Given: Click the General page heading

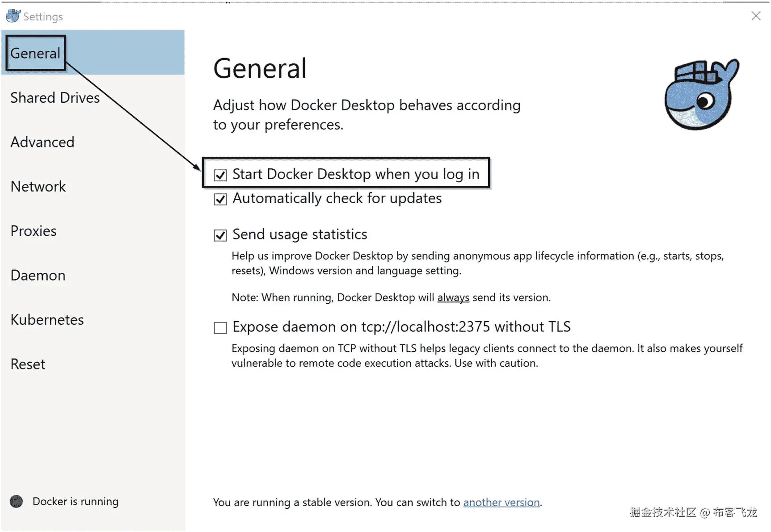Looking at the screenshot, I should click(x=260, y=68).
